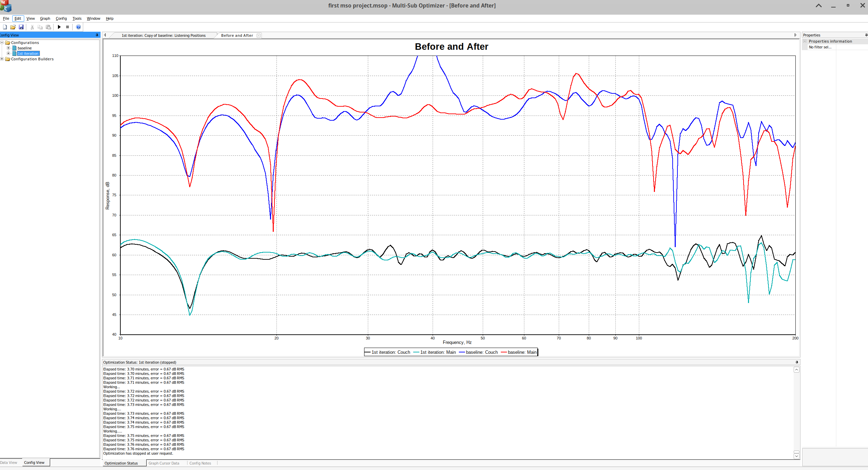Pin the Optimization Status panel

point(797,362)
